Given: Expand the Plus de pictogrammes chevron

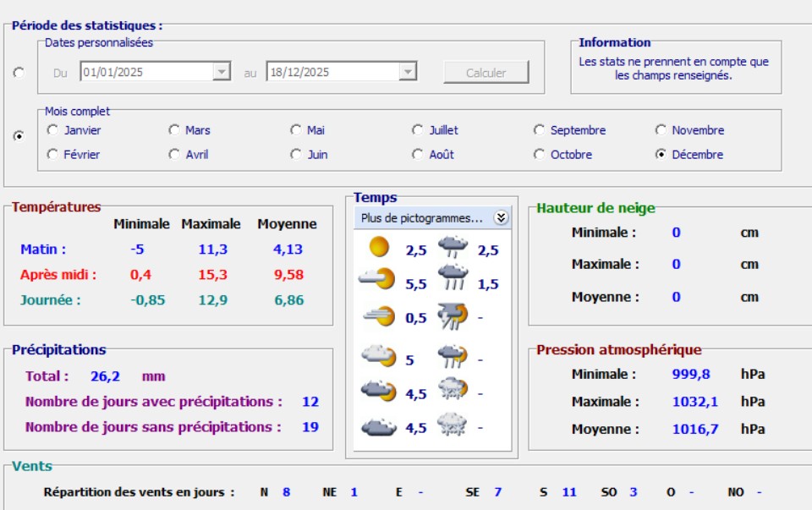Looking at the screenshot, I should (x=501, y=218).
